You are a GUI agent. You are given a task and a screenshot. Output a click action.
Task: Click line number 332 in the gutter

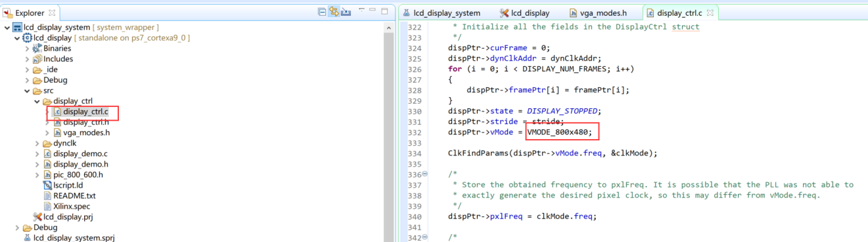414,132
